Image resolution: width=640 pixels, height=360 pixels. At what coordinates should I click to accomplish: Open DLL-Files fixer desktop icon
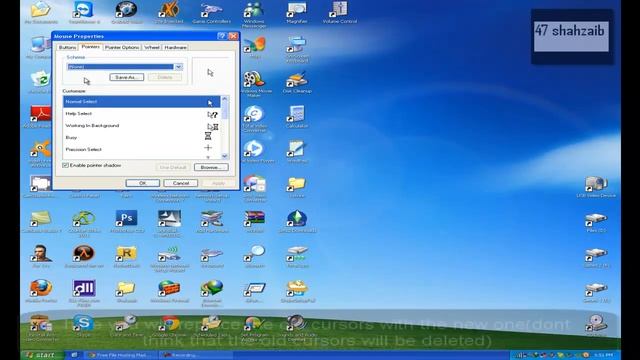pyautogui.click(x=84, y=293)
